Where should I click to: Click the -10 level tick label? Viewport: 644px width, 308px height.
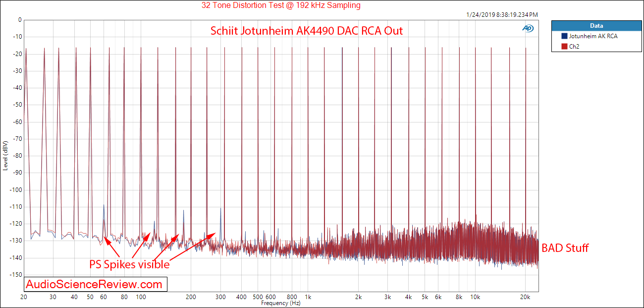[x=16, y=37]
